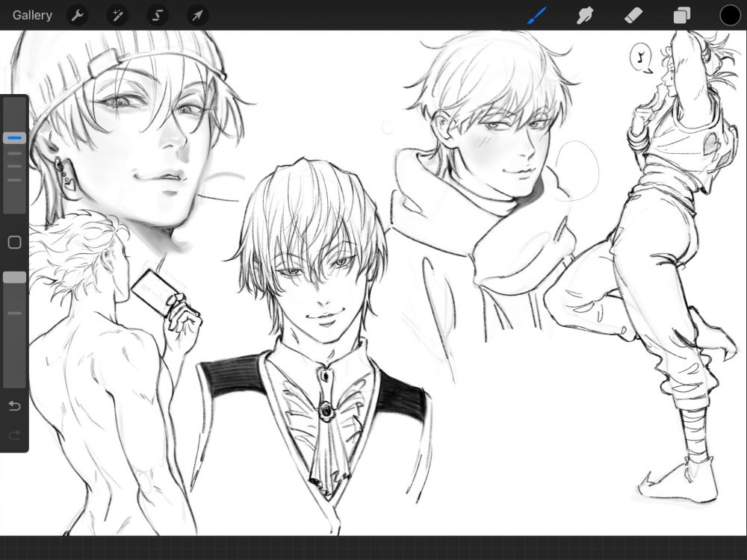Screen dimensions: 747x560
Task: Activate the Selection tool
Action: point(157,15)
